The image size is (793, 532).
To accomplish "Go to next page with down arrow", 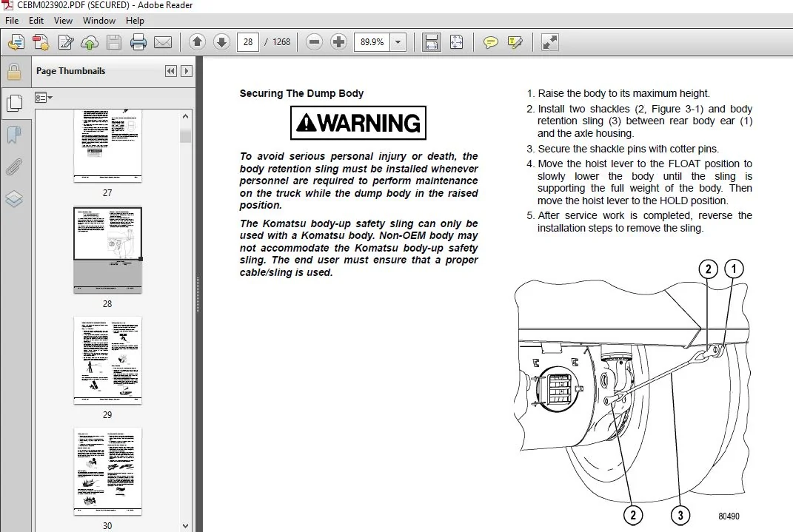I will tap(221, 42).
